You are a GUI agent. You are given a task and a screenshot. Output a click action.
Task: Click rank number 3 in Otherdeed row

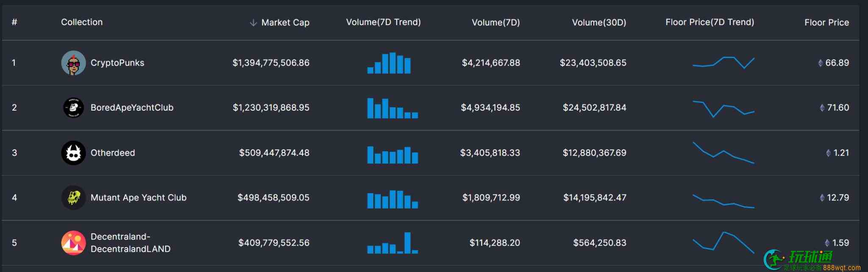pyautogui.click(x=14, y=153)
